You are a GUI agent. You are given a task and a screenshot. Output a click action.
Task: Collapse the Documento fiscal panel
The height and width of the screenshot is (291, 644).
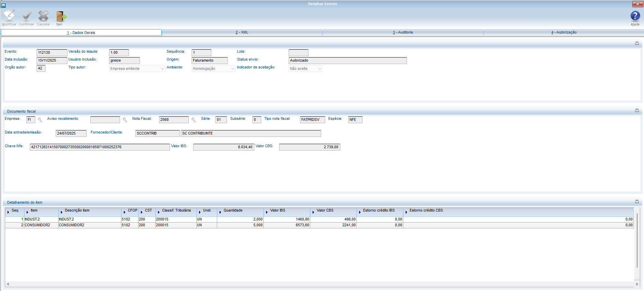tap(637, 110)
